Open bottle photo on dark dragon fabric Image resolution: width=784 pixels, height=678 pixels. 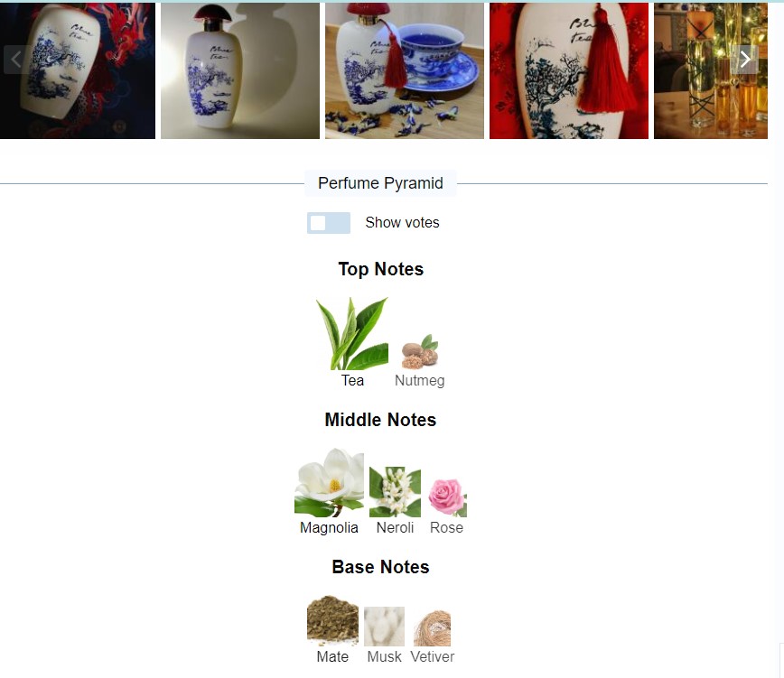(x=78, y=70)
